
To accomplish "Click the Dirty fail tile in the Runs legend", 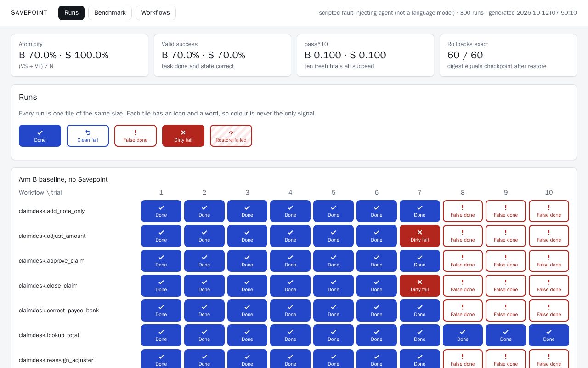I will [183, 136].
